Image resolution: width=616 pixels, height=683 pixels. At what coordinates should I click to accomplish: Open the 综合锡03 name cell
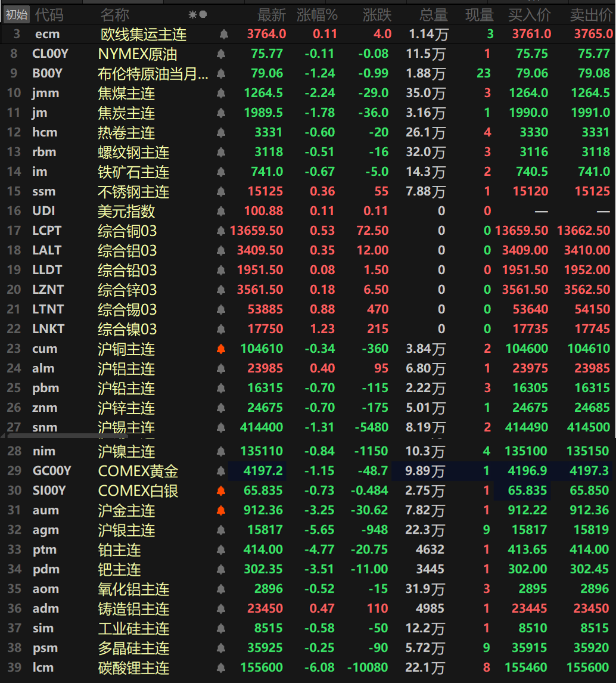click(x=127, y=309)
